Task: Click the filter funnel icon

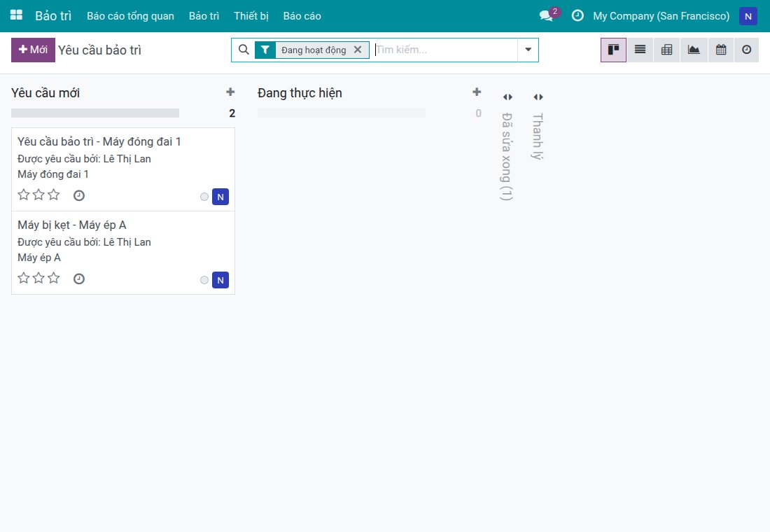Action: (x=265, y=50)
